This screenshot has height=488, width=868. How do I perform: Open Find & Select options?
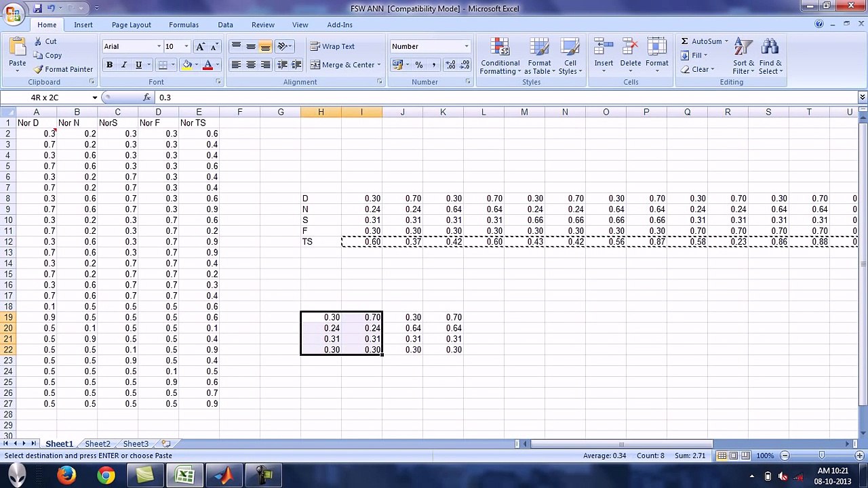pos(770,57)
